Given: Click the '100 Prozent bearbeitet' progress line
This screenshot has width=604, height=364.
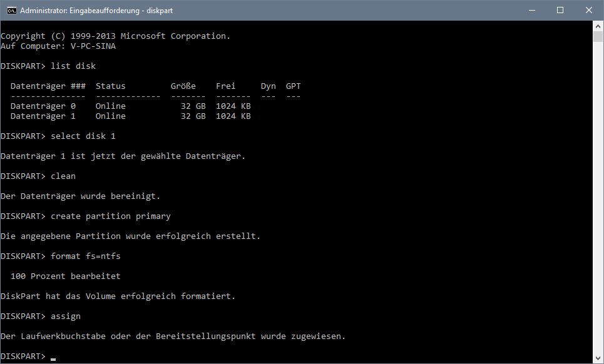Looking at the screenshot, I should (63, 276).
